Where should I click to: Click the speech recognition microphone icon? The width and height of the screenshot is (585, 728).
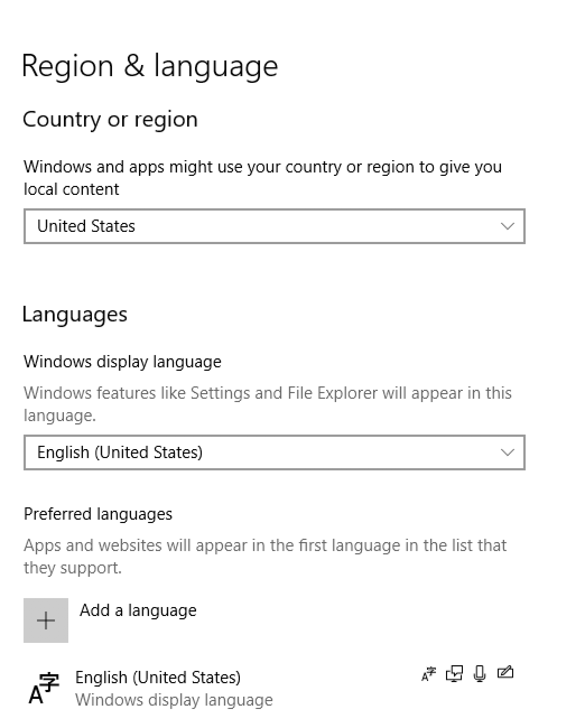480,674
